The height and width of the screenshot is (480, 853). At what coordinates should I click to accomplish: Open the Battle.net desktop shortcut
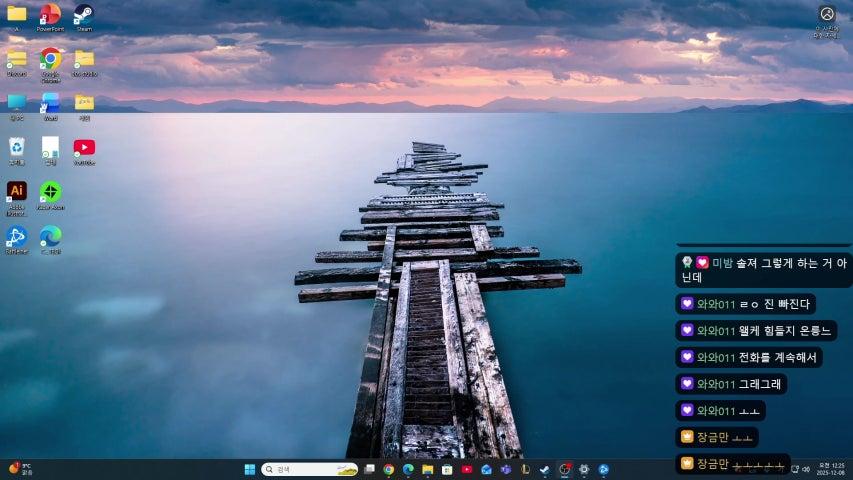click(17, 237)
